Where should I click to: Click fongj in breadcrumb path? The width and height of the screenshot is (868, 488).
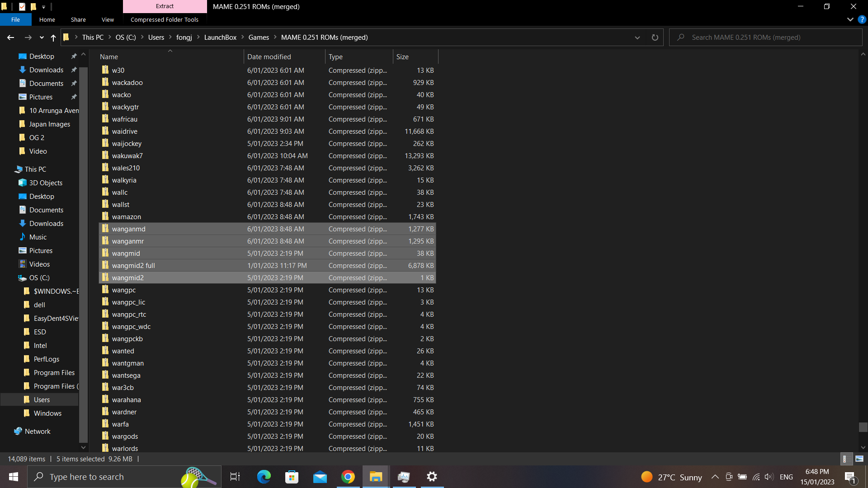pos(184,38)
